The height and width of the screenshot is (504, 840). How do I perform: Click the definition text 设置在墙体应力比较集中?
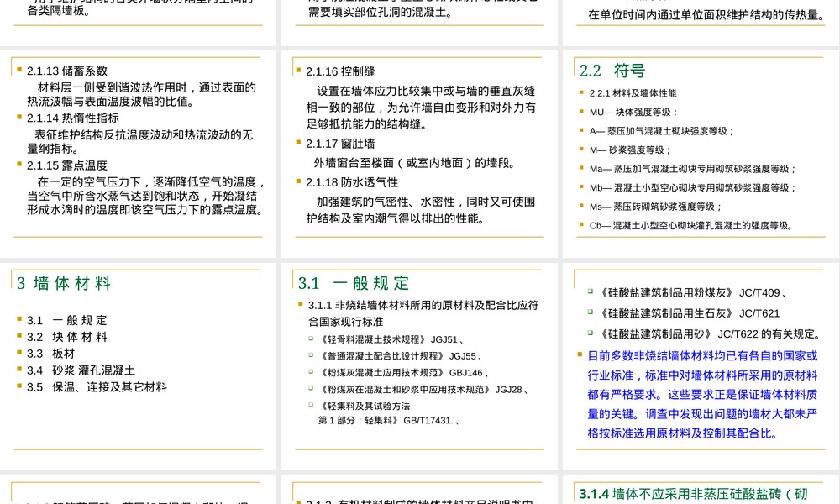click(x=421, y=108)
